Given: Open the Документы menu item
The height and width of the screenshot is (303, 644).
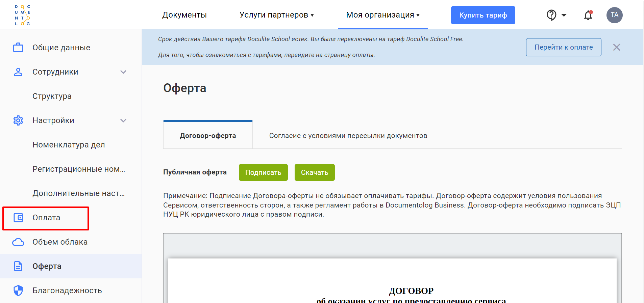Looking at the screenshot, I should 184,15.
